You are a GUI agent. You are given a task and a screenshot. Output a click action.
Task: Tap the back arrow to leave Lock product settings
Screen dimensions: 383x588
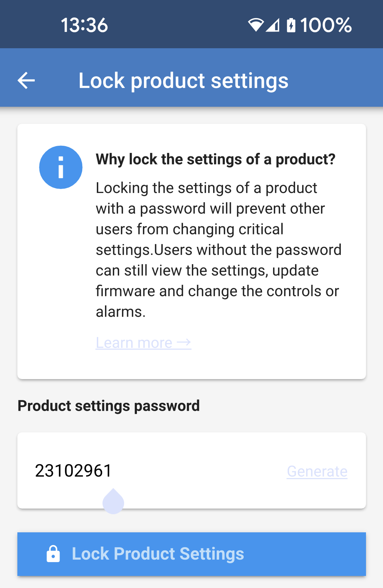[26, 80]
